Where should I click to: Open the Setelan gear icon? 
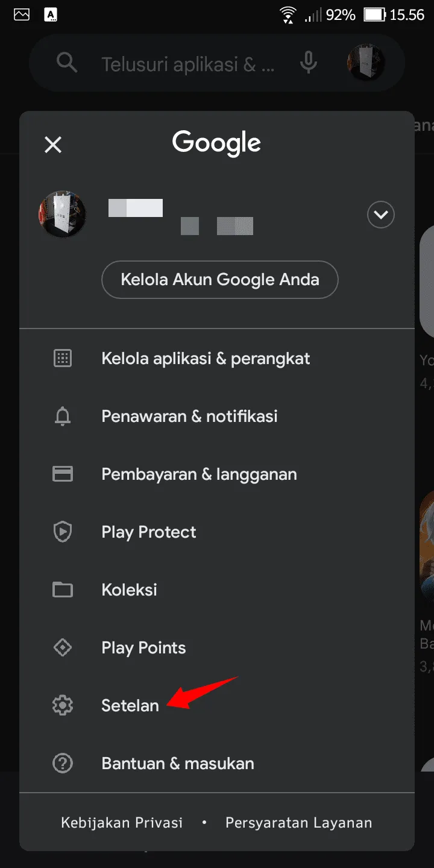[63, 706]
